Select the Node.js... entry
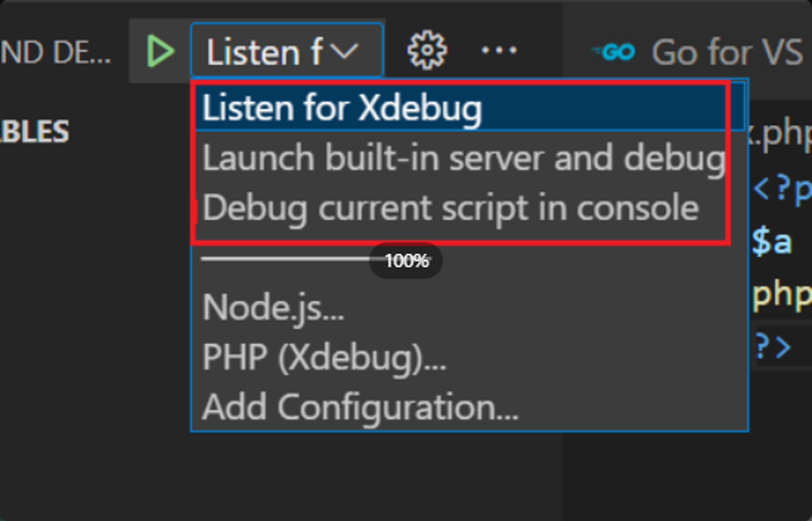This screenshot has width=812, height=521. [x=273, y=308]
